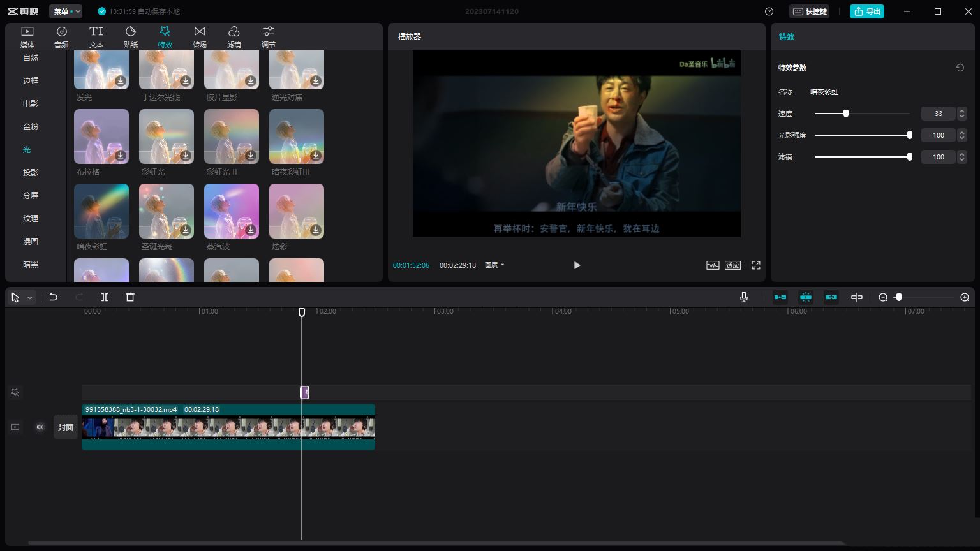Image resolution: width=980 pixels, height=551 pixels.
Task: Toggle main track magnet
Action: pos(780,297)
